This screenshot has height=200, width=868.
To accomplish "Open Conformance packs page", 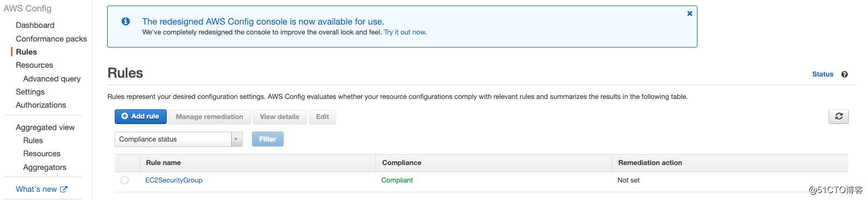I will pyautogui.click(x=51, y=39).
